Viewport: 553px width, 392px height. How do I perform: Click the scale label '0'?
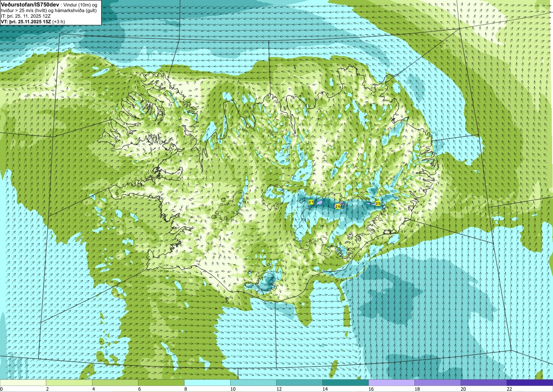pyautogui.click(x=2, y=389)
